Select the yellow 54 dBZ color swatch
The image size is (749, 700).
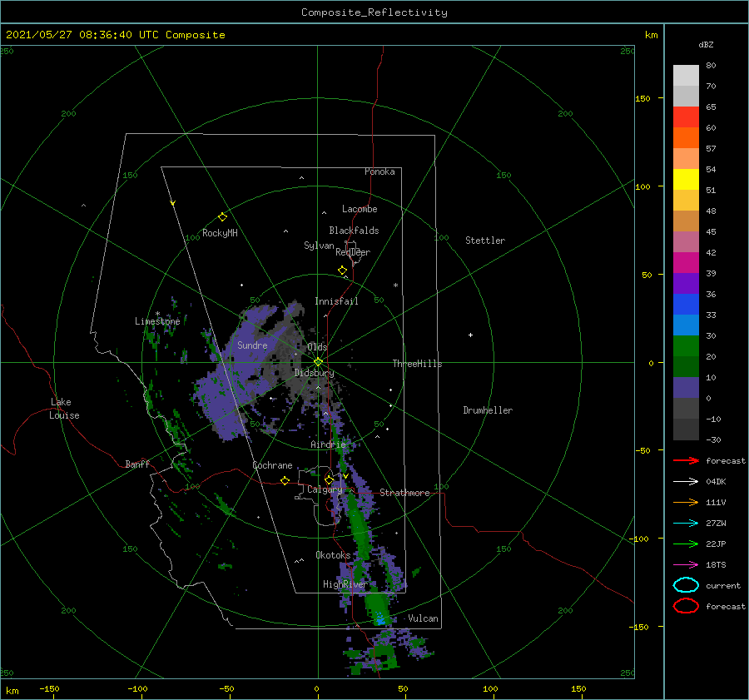686,179
